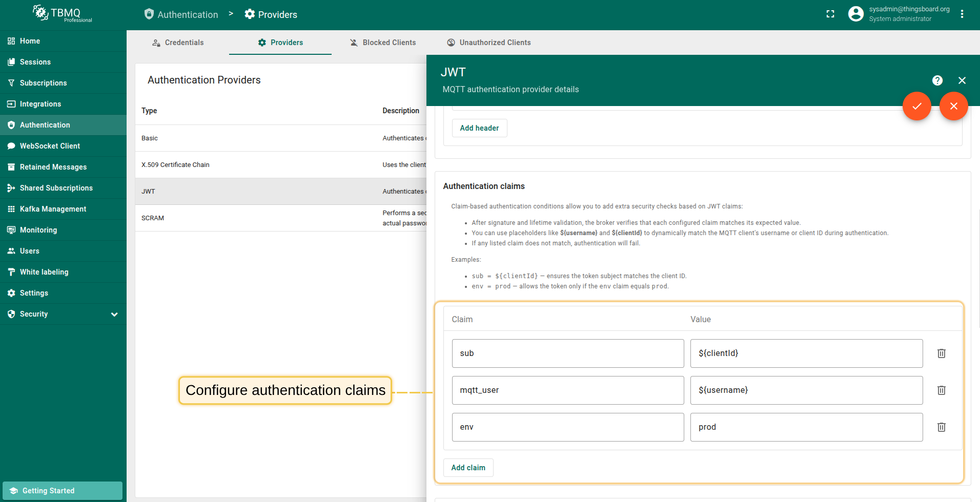Click the mqtt_user claim name field
The image size is (980, 502).
click(x=567, y=390)
